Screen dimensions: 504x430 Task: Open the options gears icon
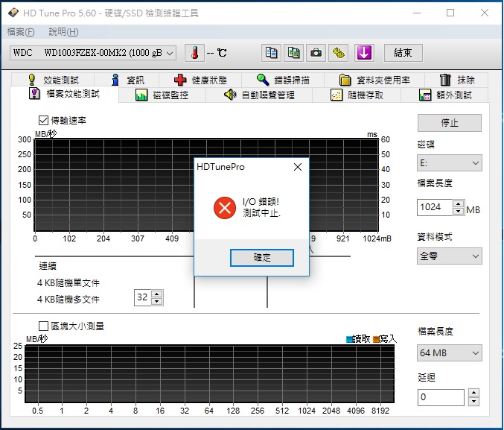coord(339,53)
